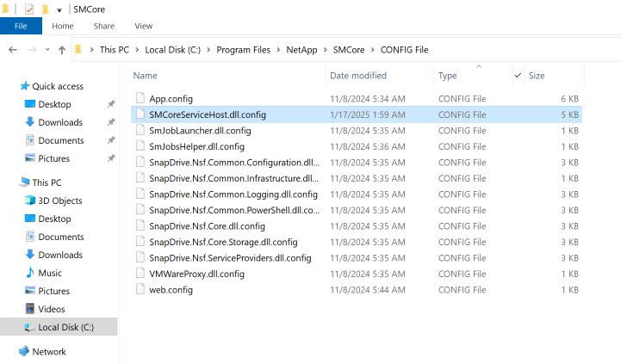Toggle the checkmark on the Type column
Image resolution: width=621 pixels, height=364 pixels.
[x=518, y=75]
